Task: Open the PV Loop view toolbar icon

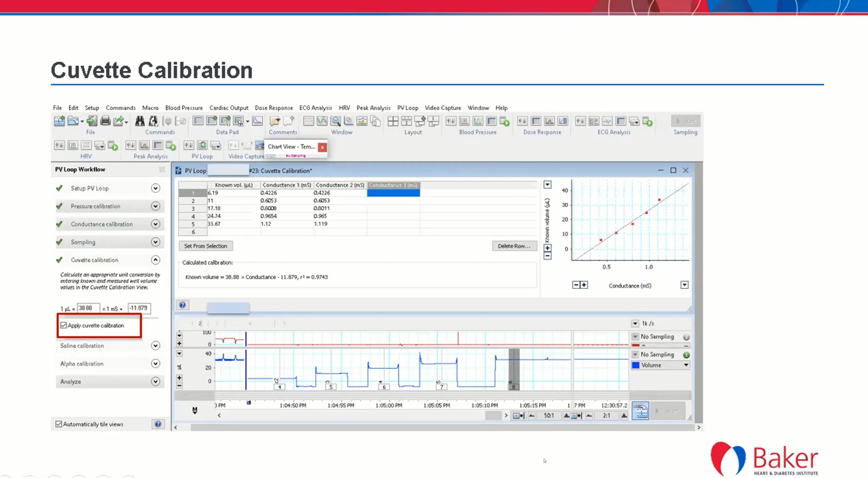Action: [x=202, y=146]
